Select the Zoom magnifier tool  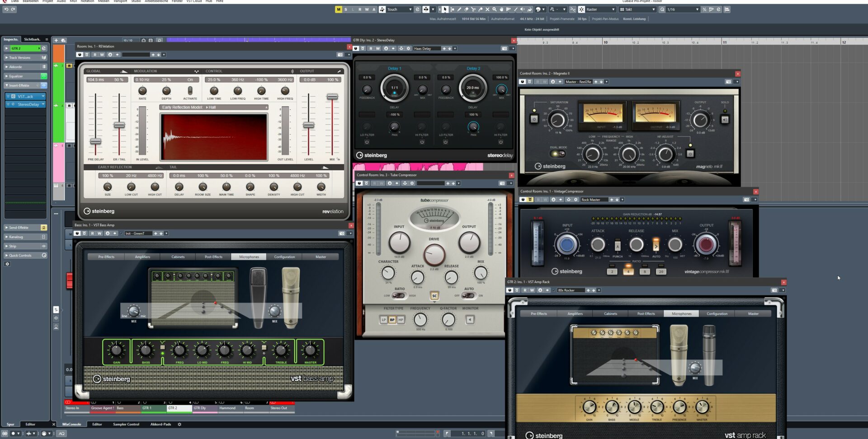point(494,9)
